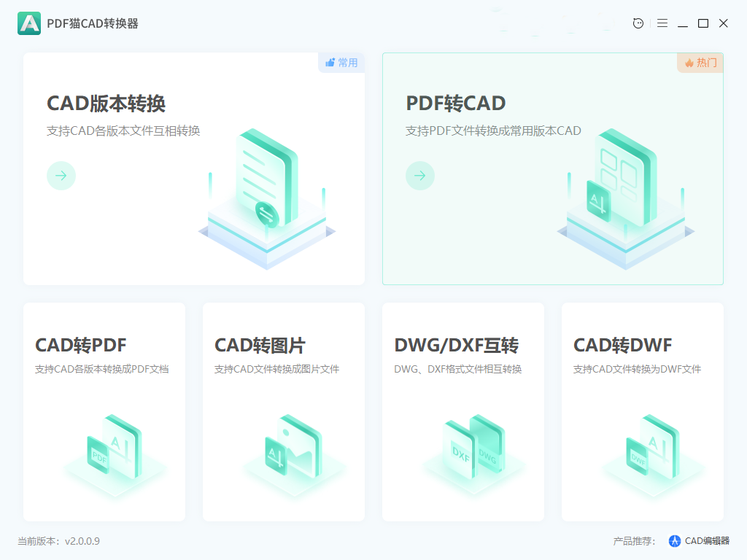Open the app settings hamburger menu
The width and height of the screenshot is (747, 560).
coord(662,23)
